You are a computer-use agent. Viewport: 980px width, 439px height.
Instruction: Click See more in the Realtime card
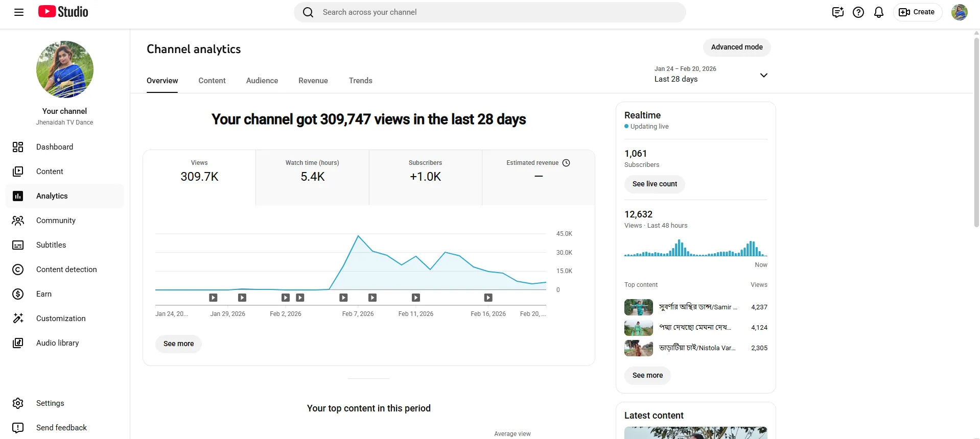(x=647, y=375)
